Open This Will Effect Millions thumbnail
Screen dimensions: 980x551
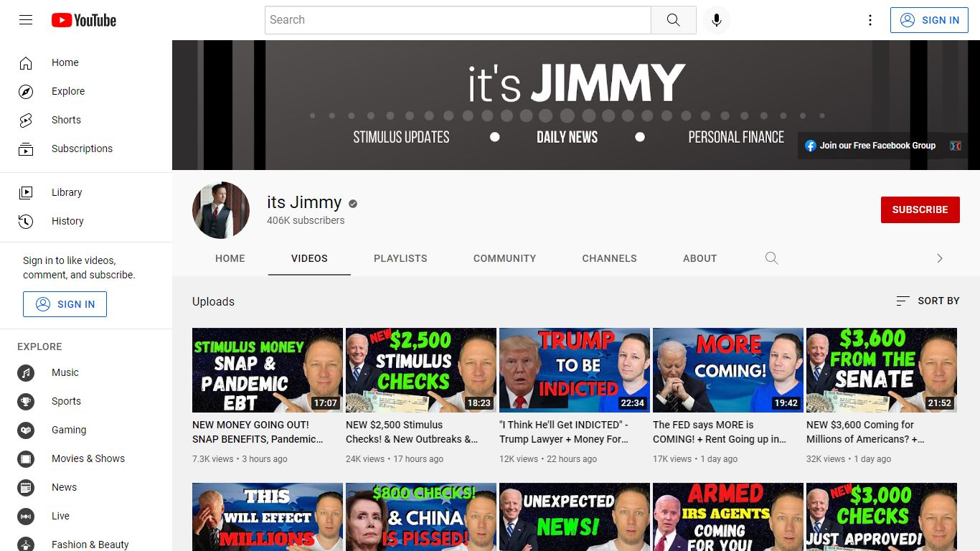click(x=268, y=517)
